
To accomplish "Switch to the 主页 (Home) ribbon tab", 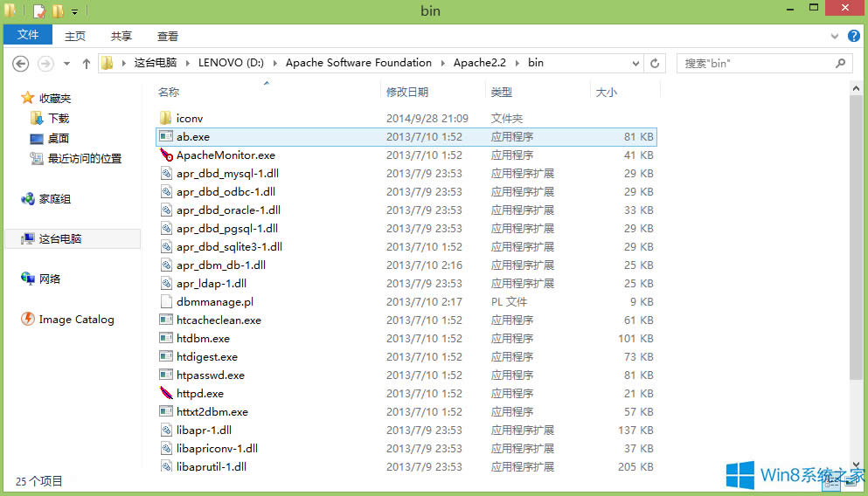I will click(x=74, y=36).
